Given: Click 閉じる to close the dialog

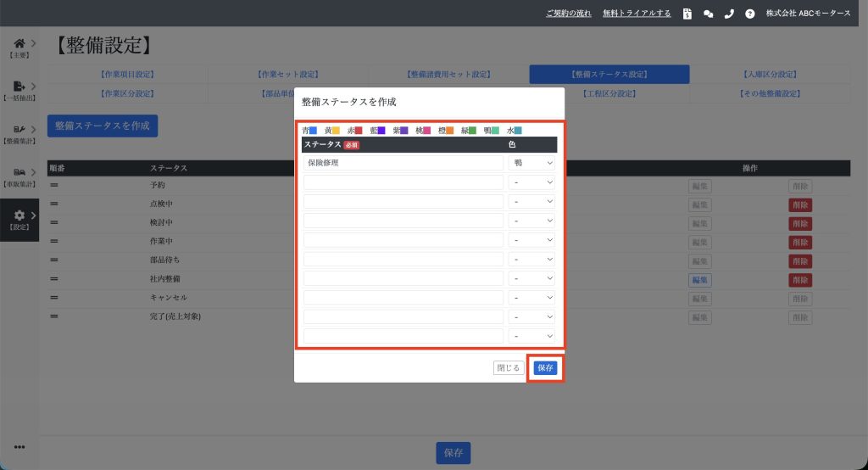Looking at the screenshot, I should [508, 368].
